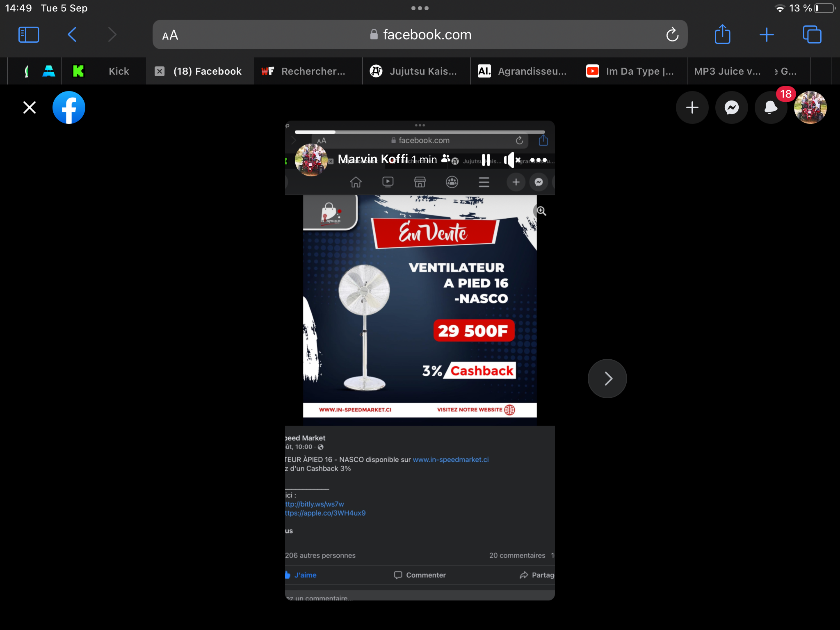
Task: Go to next story with arrow
Action: pos(607,378)
